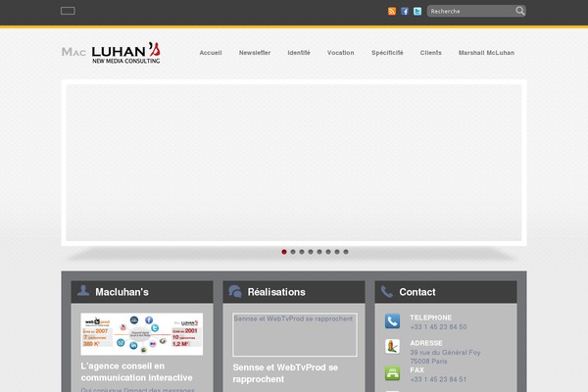Select the second slider dot
The height and width of the screenshot is (392, 588).
coord(293,252)
